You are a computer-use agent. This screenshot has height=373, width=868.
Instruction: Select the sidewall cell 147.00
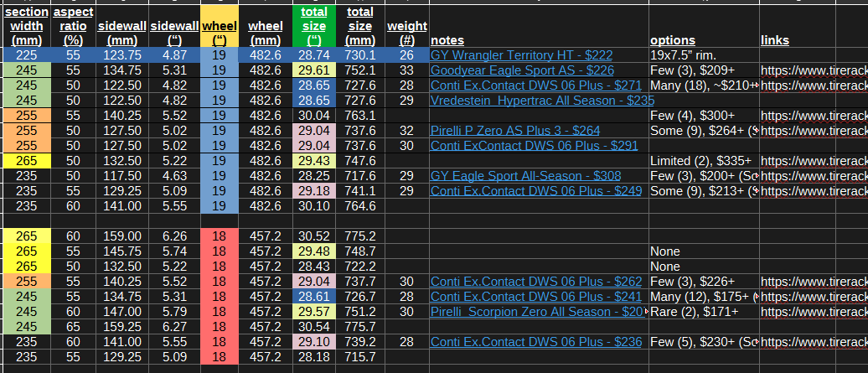pos(121,312)
